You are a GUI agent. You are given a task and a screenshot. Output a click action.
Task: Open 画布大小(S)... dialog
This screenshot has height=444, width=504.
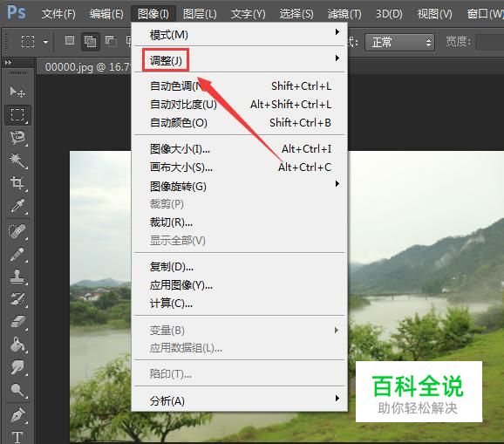coord(240,167)
